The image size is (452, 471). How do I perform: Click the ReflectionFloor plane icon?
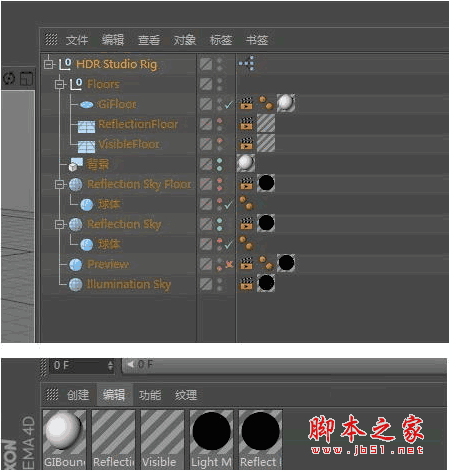86,126
